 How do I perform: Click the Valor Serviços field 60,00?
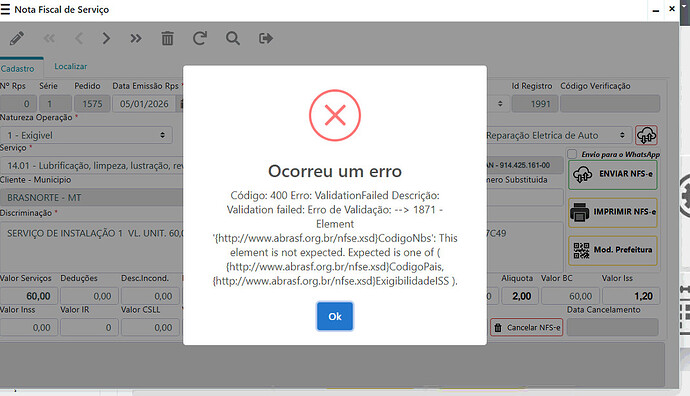click(x=29, y=296)
